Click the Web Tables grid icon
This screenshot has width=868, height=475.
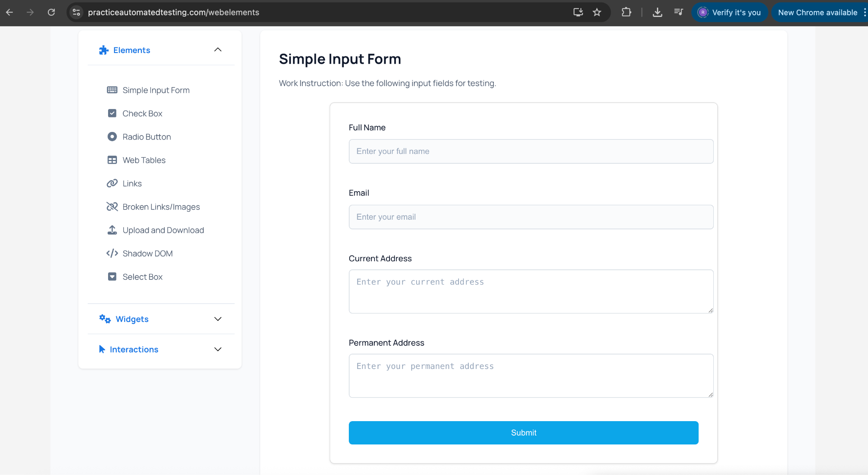[112, 160]
